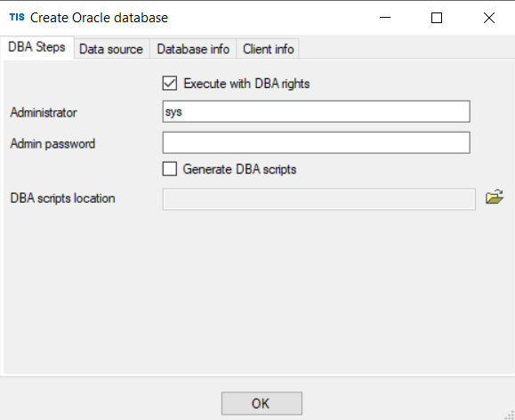The width and height of the screenshot is (515, 420).
Task: Click the TIS application icon in title bar
Action: 17,17
